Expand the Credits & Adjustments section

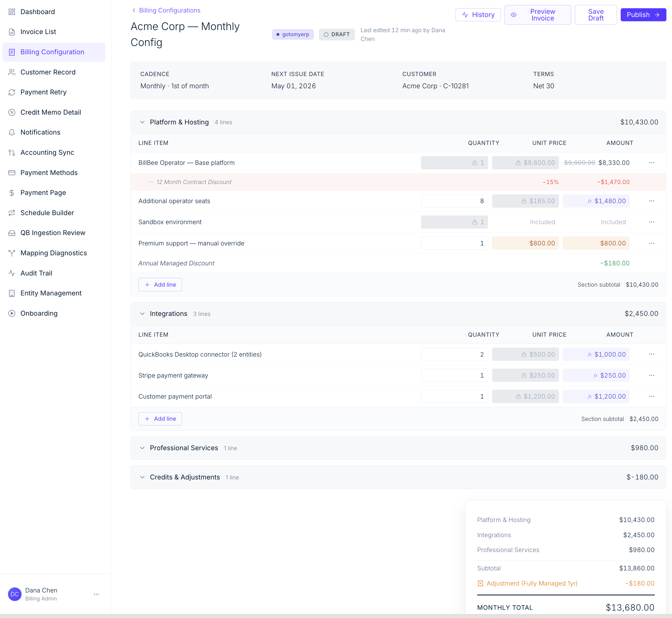(142, 477)
